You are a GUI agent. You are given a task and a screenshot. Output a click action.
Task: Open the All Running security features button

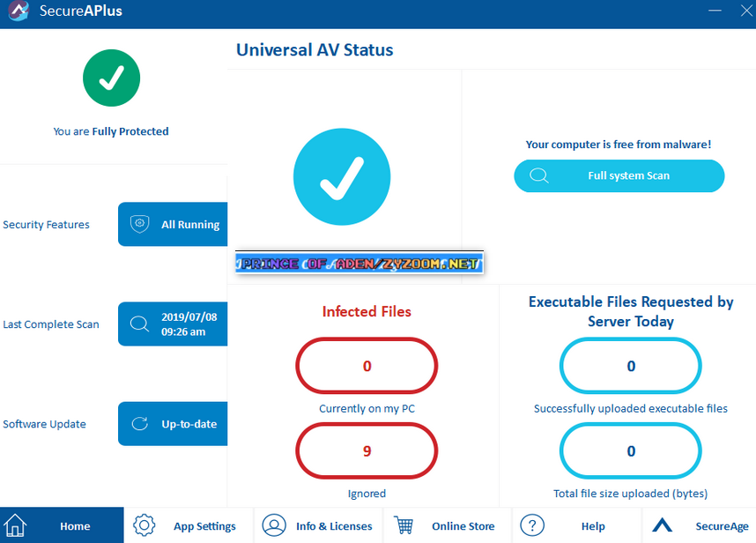[x=173, y=224]
